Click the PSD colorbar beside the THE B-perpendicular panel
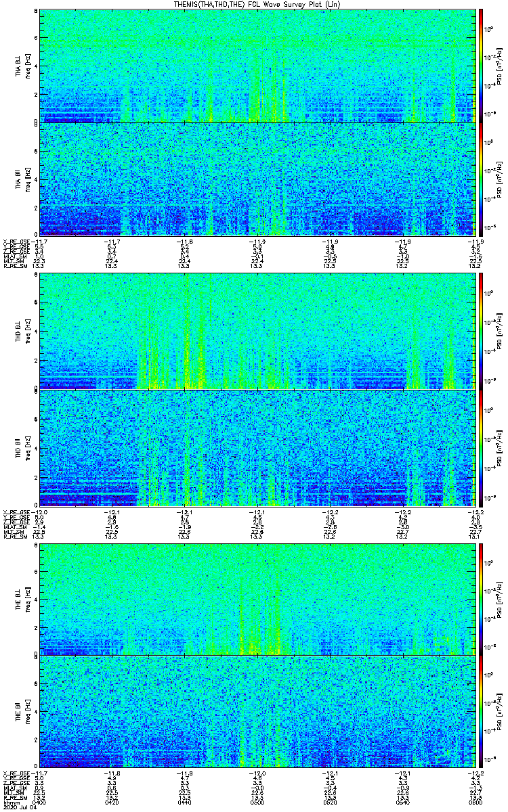This screenshot has height=812, width=508. pyautogui.click(x=481, y=598)
